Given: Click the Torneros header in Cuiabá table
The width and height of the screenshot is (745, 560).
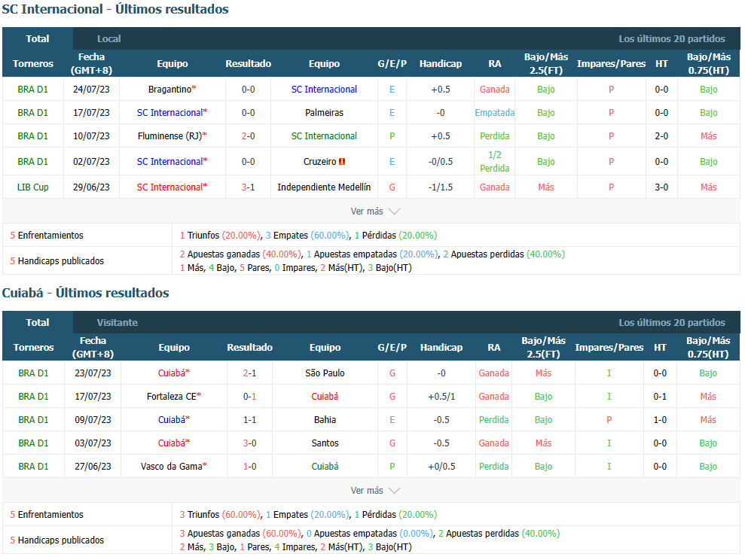Looking at the screenshot, I should (x=33, y=348).
